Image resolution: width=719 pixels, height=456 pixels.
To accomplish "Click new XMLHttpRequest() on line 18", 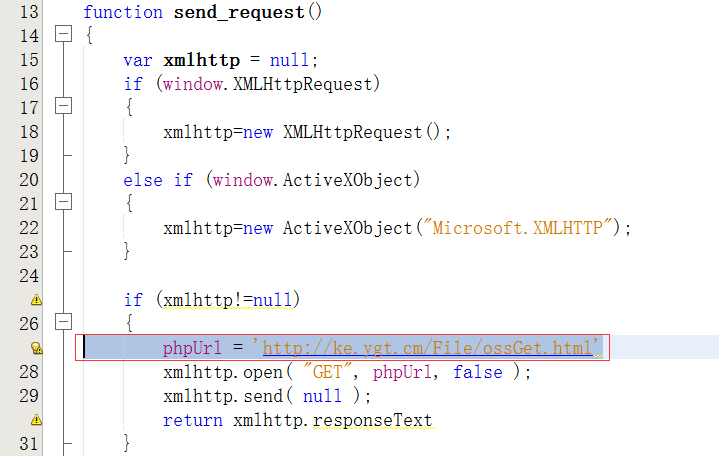I will (x=342, y=132).
